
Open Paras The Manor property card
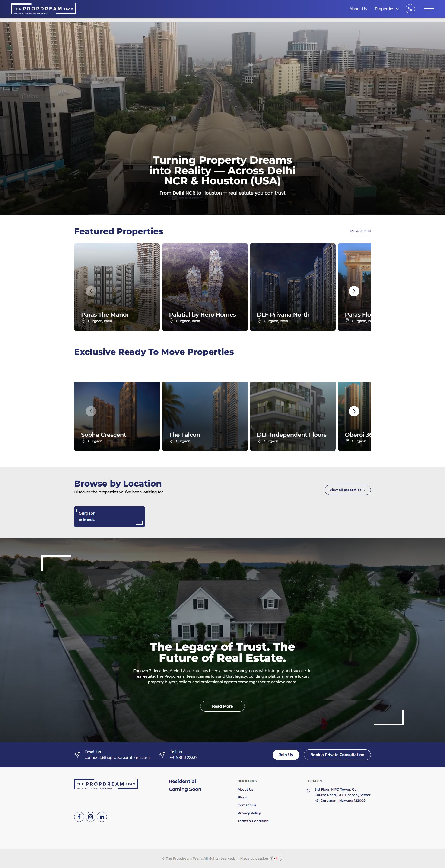pos(117,287)
